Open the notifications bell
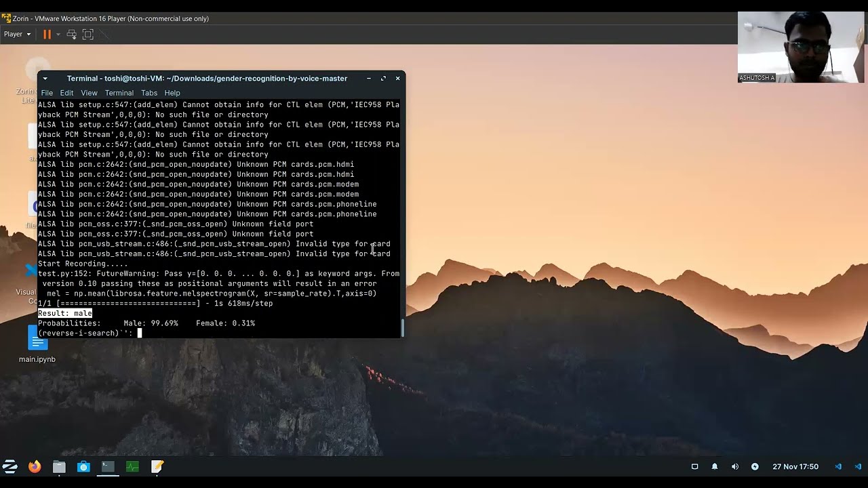The image size is (868, 488). [715, 466]
